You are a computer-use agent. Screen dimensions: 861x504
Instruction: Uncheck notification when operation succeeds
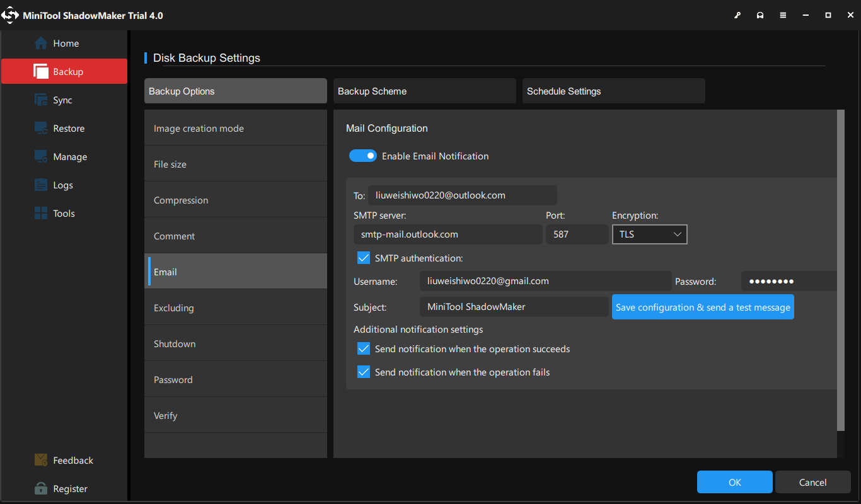click(x=364, y=348)
